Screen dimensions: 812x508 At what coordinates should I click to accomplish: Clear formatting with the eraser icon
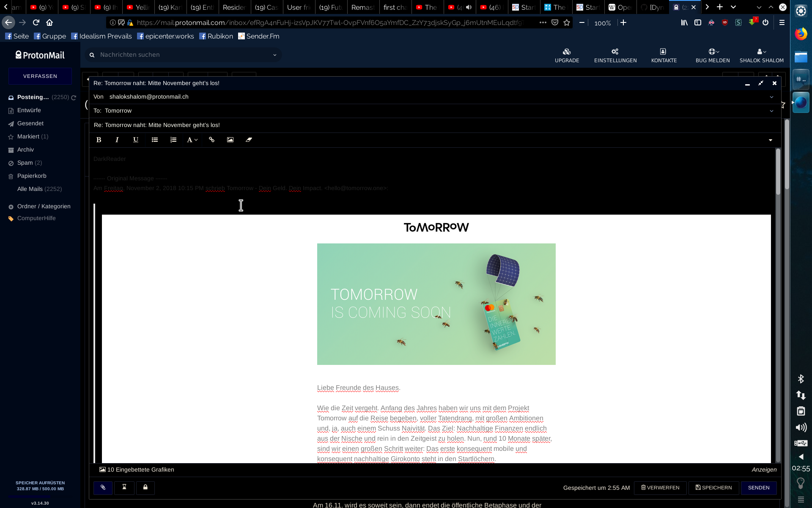pos(249,140)
